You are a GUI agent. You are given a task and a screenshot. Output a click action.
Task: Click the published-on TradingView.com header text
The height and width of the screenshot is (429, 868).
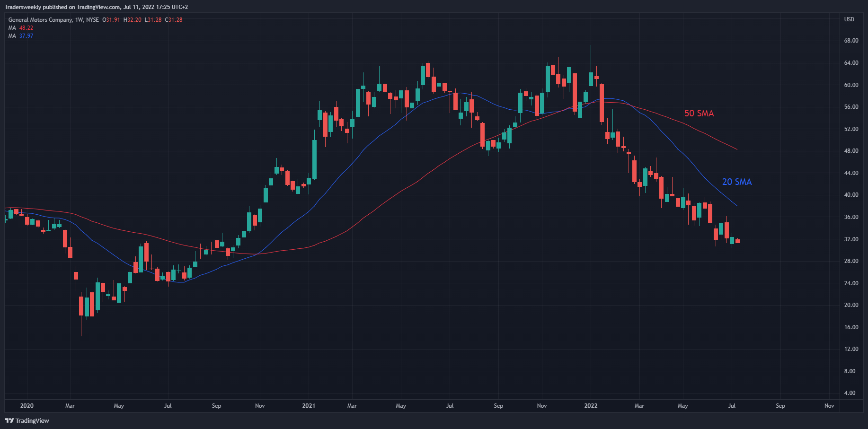pyautogui.click(x=96, y=7)
